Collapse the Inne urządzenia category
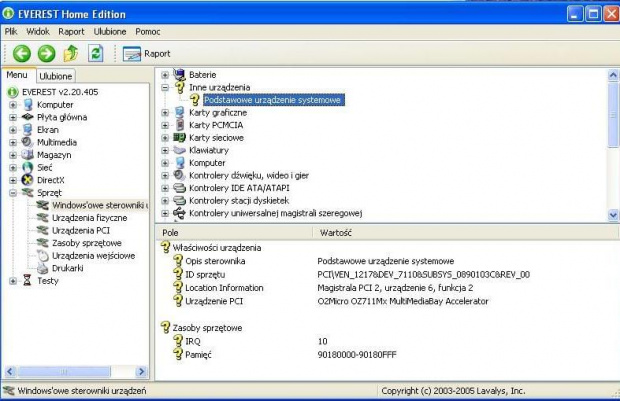The height and width of the screenshot is (401, 620). pyautogui.click(x=165, y=87)
